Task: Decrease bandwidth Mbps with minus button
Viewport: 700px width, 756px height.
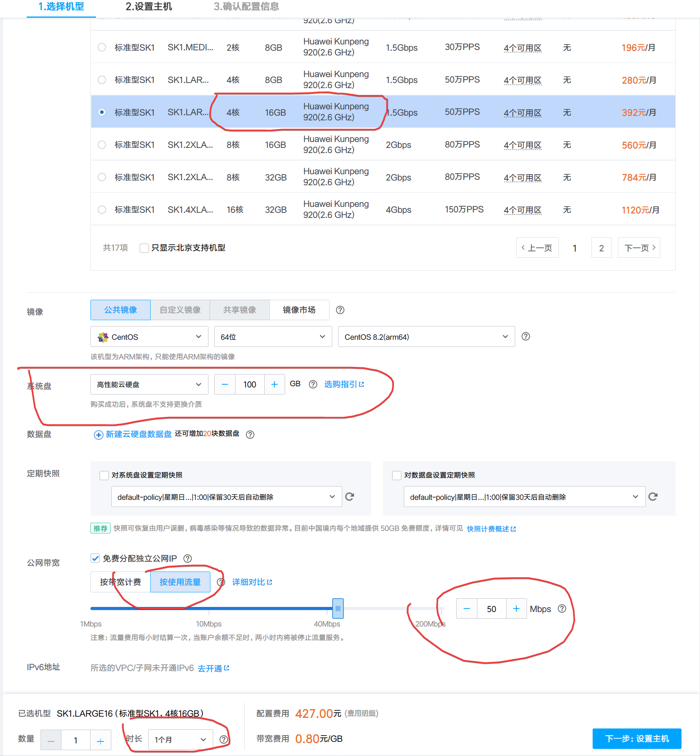Action: point(467,608)
